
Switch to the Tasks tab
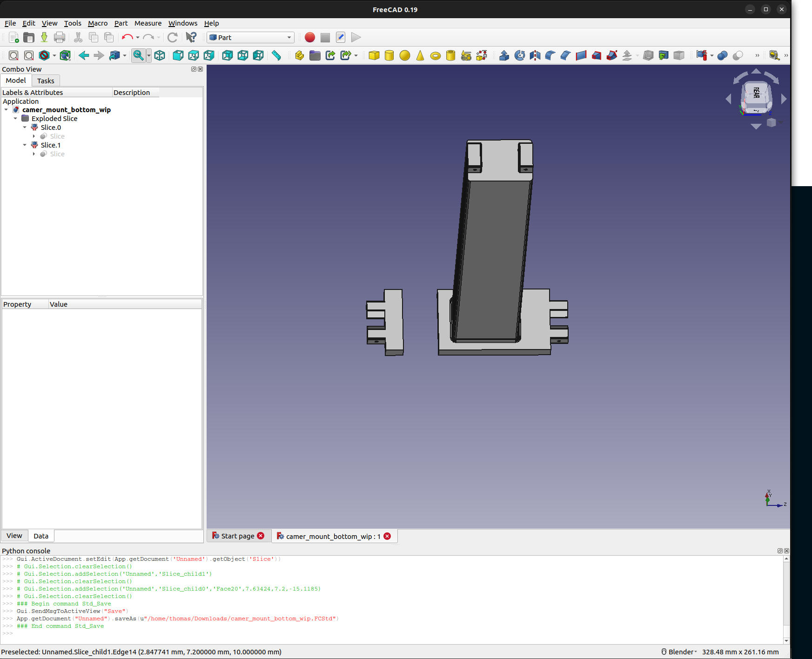click(46, 81)
